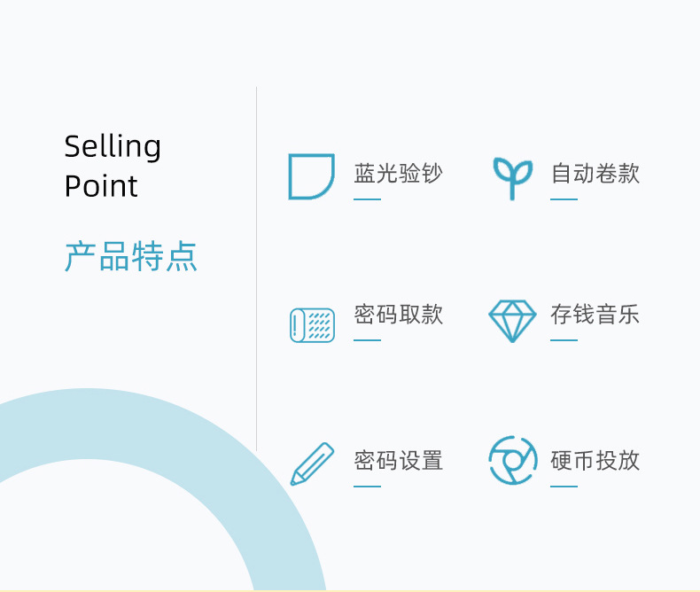Select the keypad icon beside 密码取款
The height and width of the screenshot is (592, 700).
pos(312,324)
